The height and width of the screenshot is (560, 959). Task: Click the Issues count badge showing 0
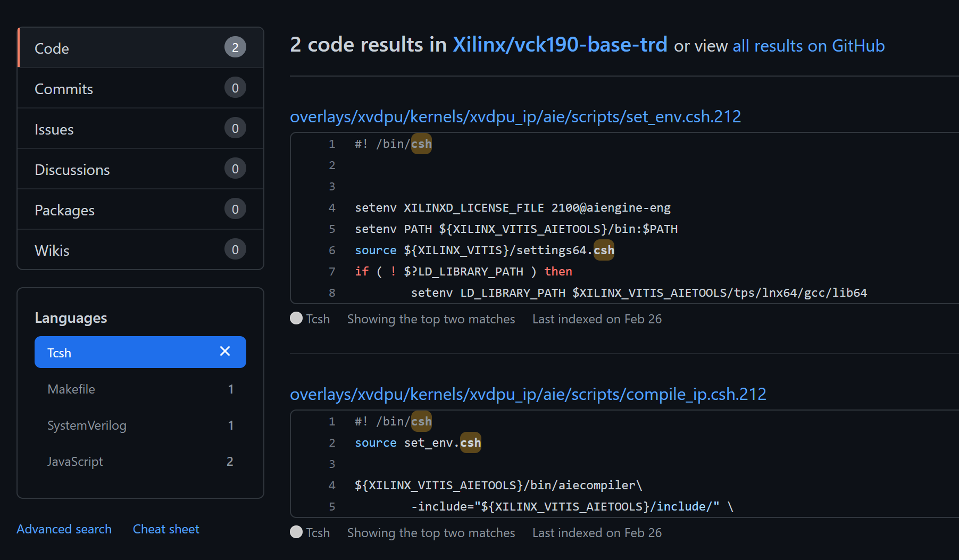coord(235,128)
